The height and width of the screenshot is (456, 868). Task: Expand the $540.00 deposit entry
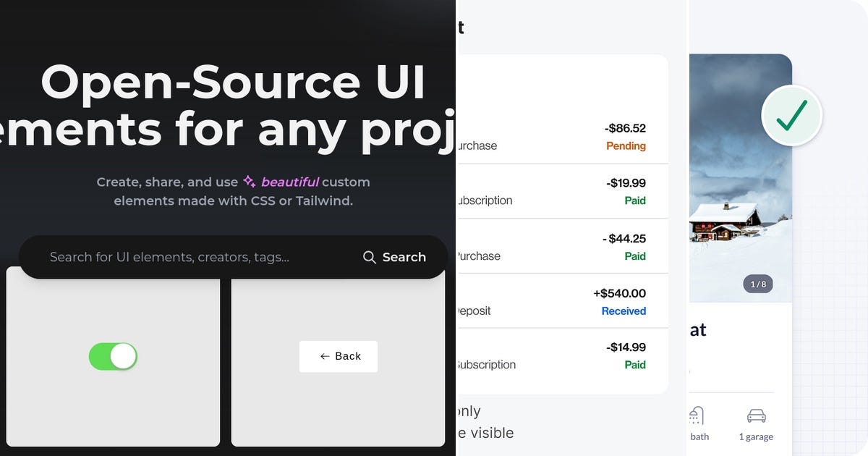pyautogui.click(x=579, y=302)
